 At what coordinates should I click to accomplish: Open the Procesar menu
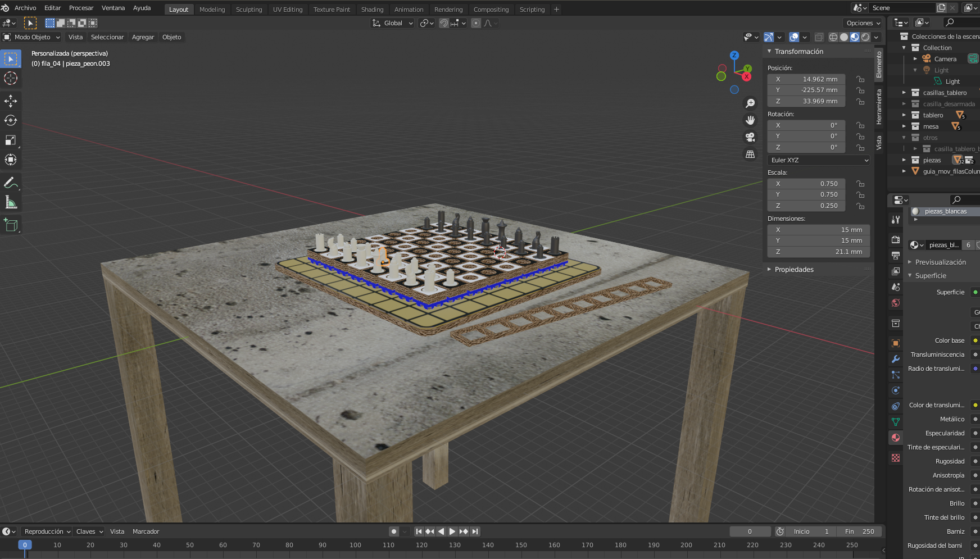click(81, 8)
